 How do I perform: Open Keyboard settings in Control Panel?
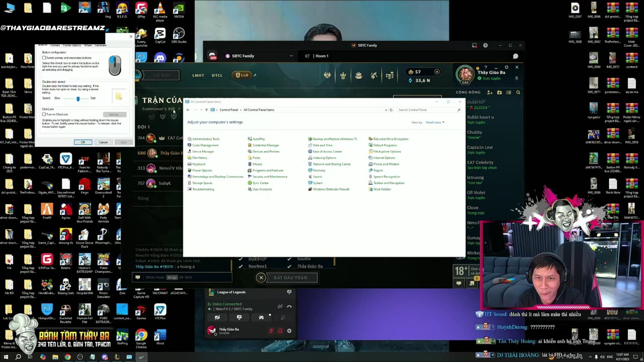pos(196,164)
